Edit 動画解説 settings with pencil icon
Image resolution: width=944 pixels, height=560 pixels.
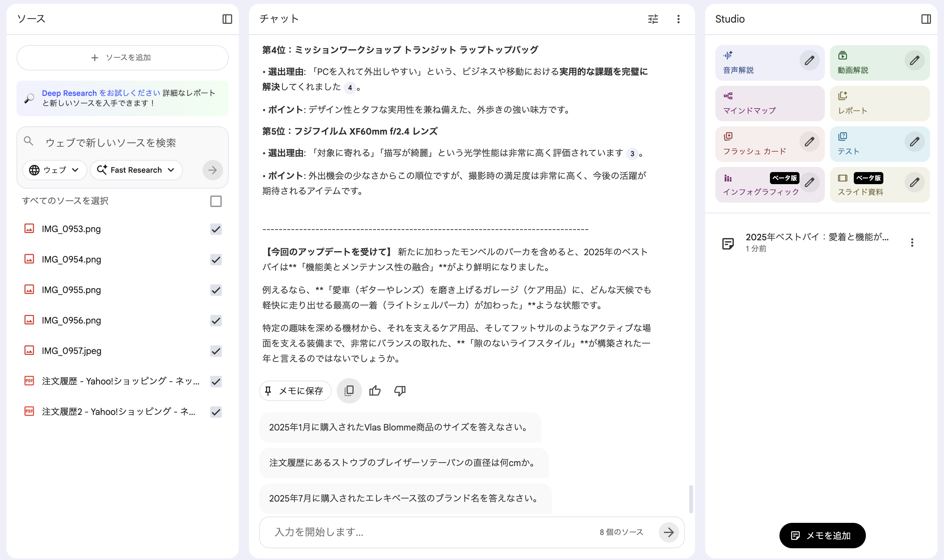(x=914, y=60)
